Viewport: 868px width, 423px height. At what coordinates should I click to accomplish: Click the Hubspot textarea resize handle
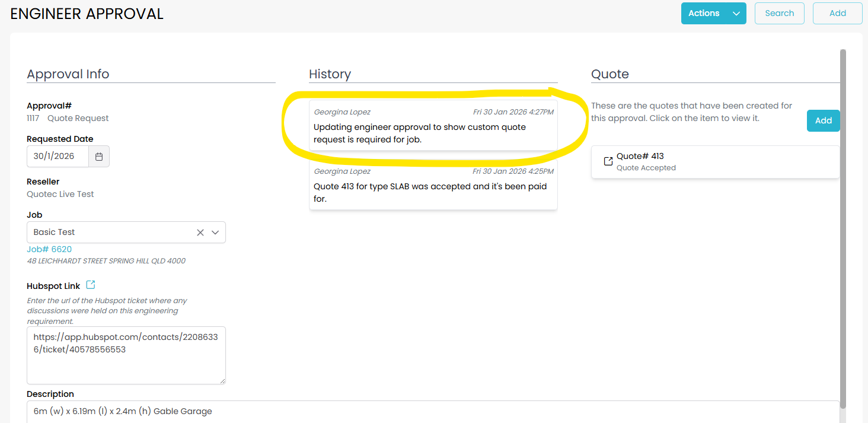click(222, 380)
